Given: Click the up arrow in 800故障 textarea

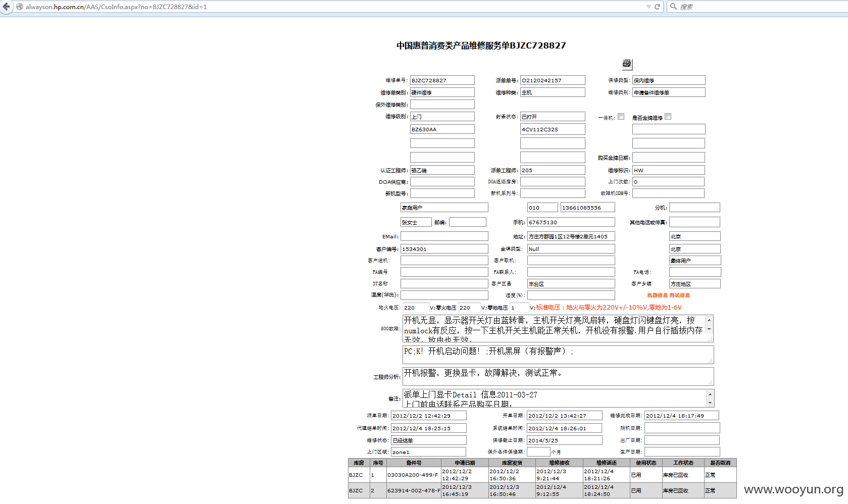Looking at the screenshot, I should coord(709,320).
